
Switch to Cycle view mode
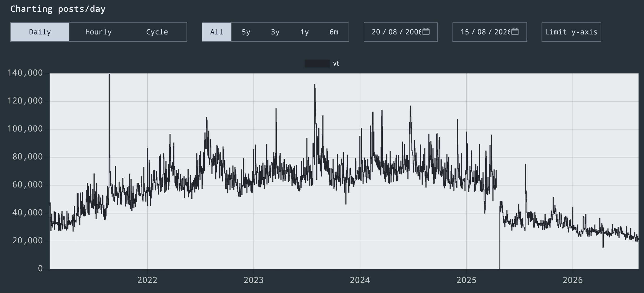coord(157,32)
